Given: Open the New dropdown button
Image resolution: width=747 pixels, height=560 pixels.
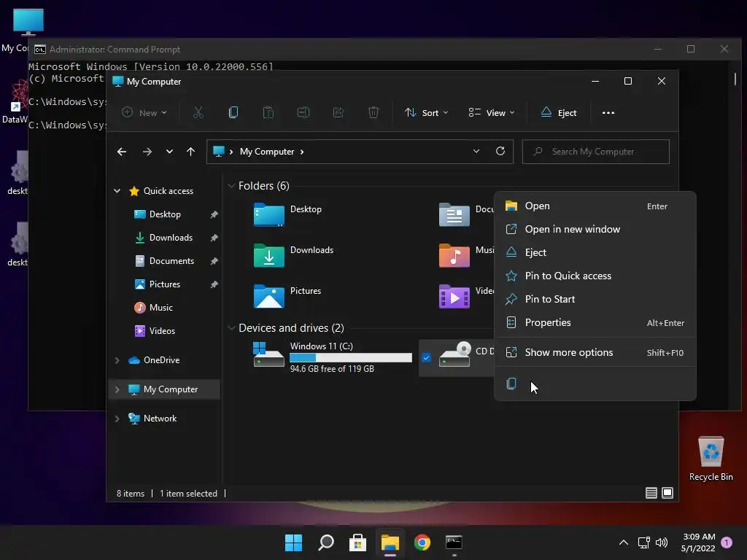Looking at the screenshot, I should [x=144, y=113].
